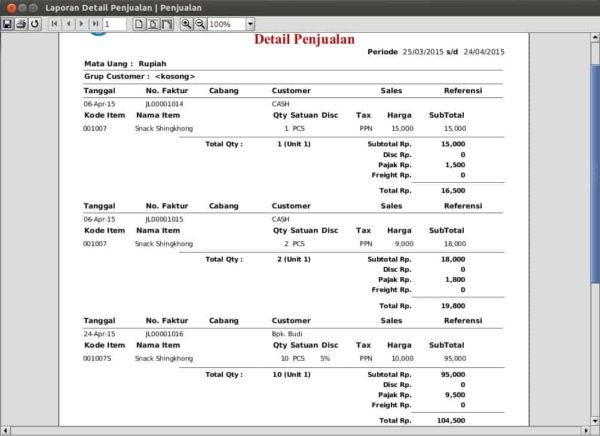The width and height of the screenshot is (600, 436).
Task: Zoom in on the report
Action: click(186, 23)
